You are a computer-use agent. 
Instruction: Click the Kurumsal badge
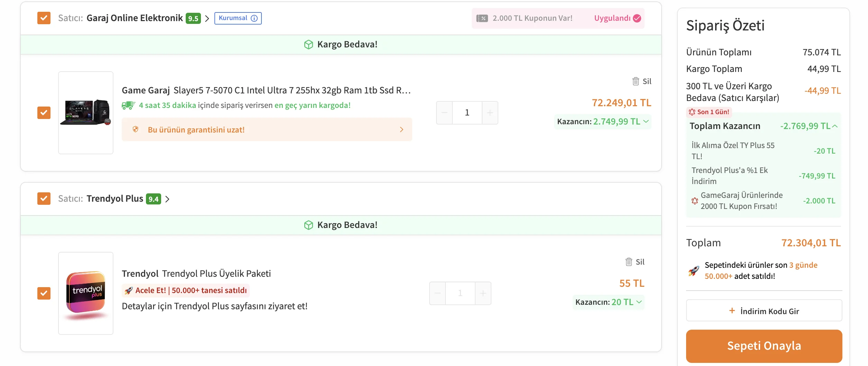(x=238, y=18)
